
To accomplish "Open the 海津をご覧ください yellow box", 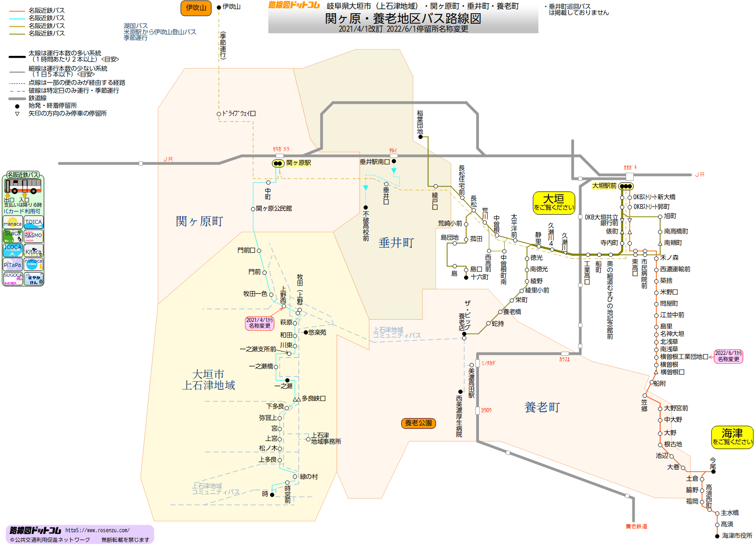I will click(732, 437).
